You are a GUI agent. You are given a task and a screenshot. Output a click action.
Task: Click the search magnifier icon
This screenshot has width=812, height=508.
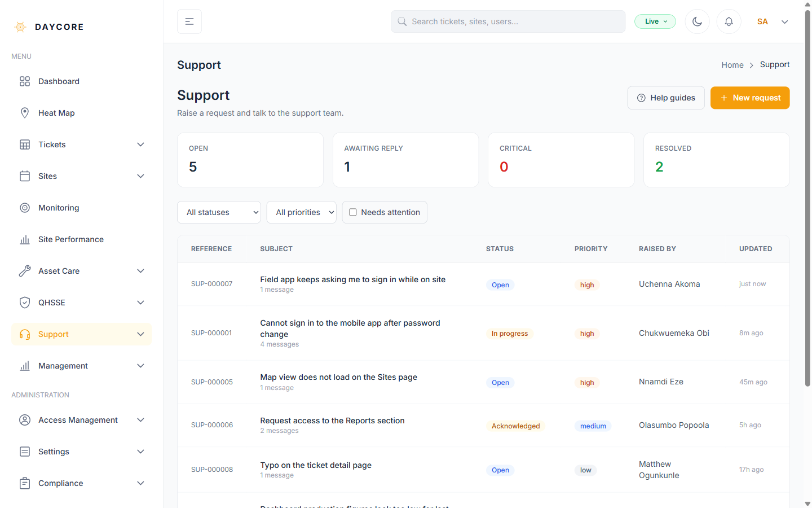402,21
